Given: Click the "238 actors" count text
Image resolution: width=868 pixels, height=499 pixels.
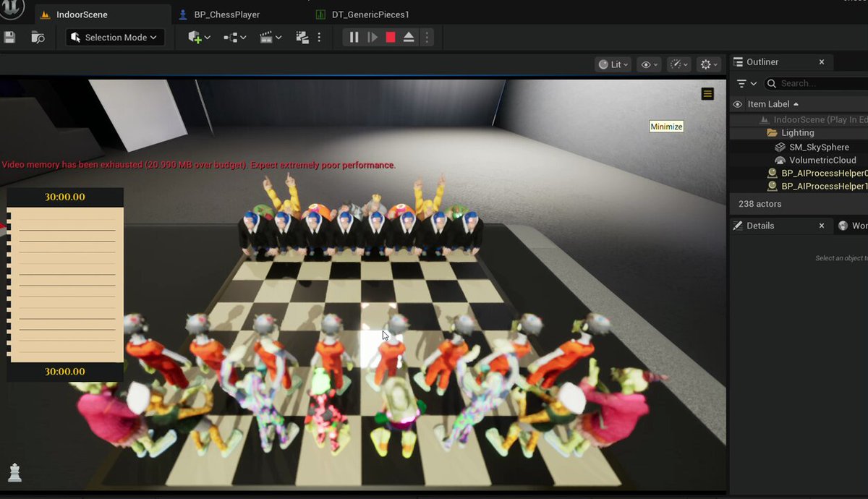Looking at the screenshot, I should 759,204.
